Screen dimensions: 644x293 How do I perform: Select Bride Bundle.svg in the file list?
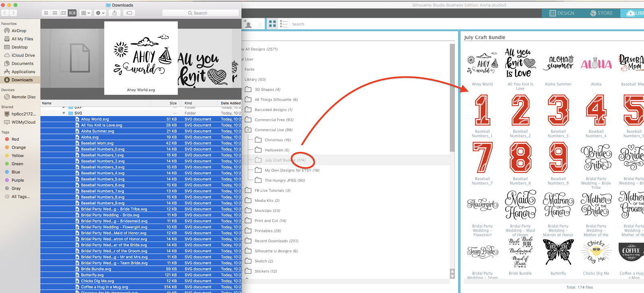click(x=141, y=269)
